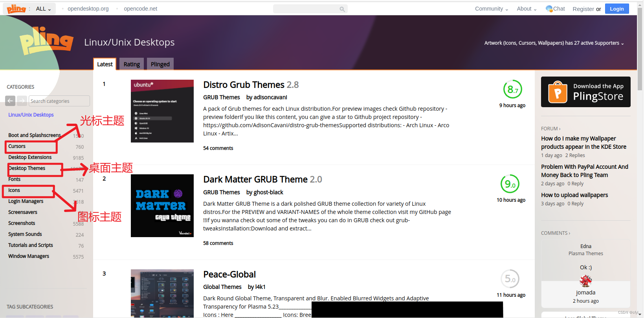
Task: Open the Peace-Global preview thumbnail
Action: (162, 293)
